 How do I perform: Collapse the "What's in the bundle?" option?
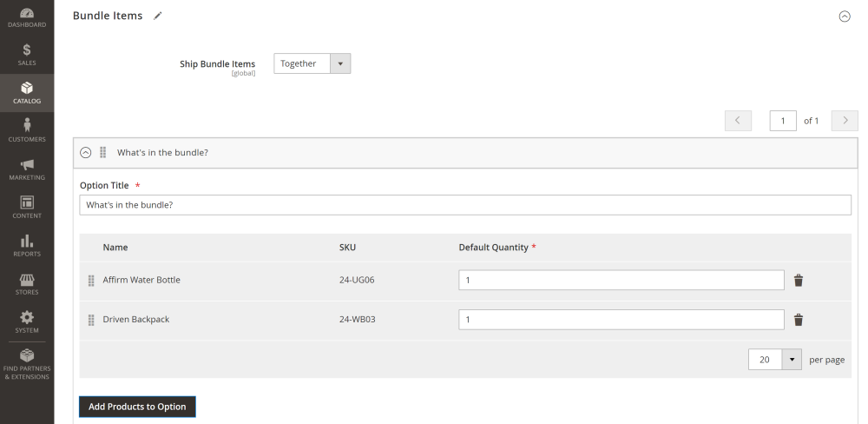pyautogui.click(x=85, y=152)
